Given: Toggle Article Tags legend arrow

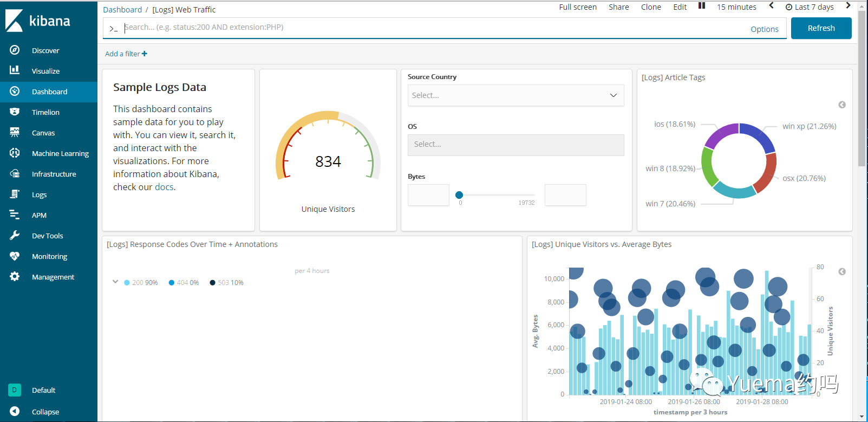Looking at the screenshot, I should click(842, 105).
